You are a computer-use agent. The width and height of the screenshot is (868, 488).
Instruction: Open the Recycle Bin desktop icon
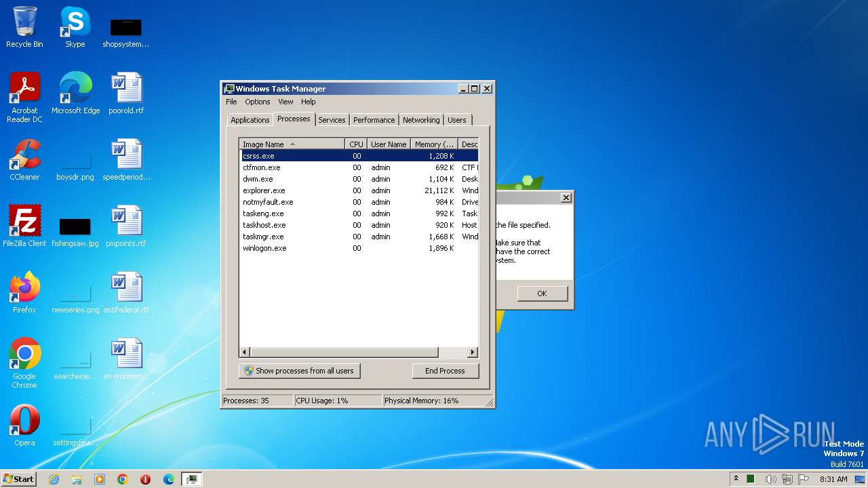point(24,27)
